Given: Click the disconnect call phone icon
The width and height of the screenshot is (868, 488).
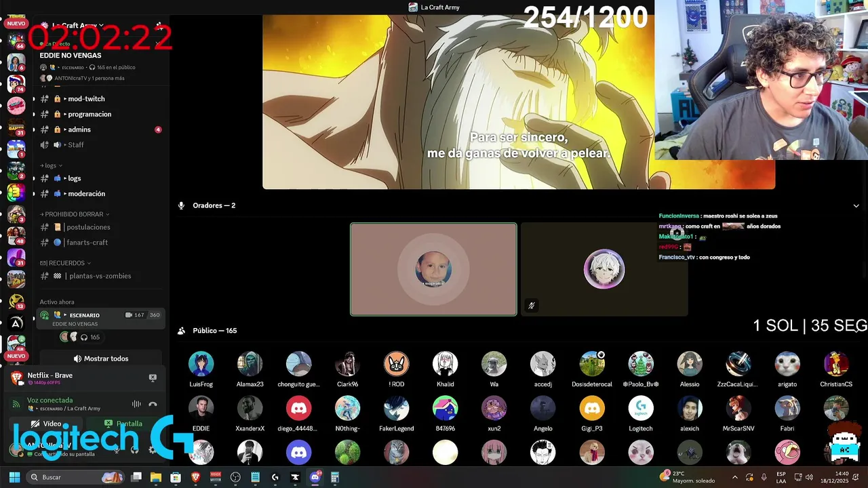Looking at the screenshot, I should point(153,404).
